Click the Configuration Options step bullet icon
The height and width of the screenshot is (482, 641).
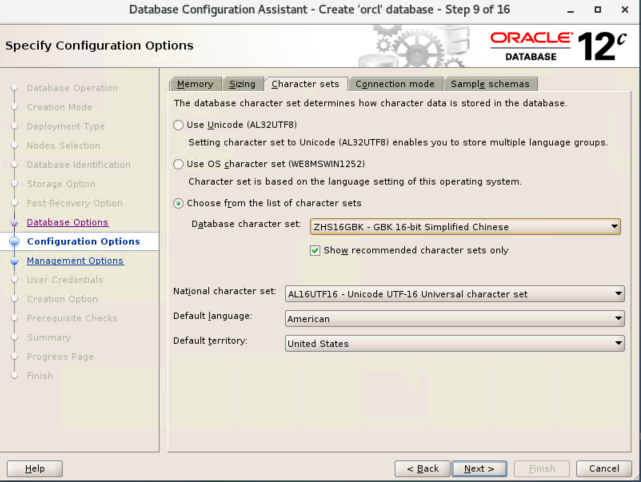[14, 242]
